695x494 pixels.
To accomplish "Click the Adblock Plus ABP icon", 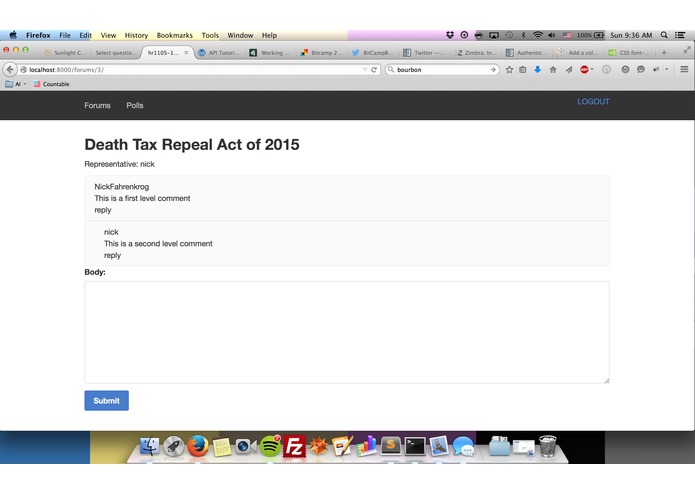I will pos(584,70).
